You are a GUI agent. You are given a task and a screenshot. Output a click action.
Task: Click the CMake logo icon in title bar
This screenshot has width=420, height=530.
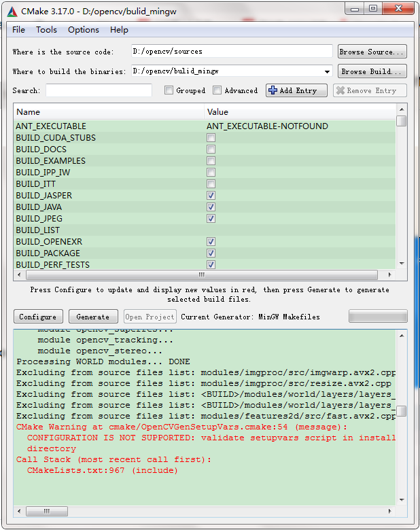[12, 12]
